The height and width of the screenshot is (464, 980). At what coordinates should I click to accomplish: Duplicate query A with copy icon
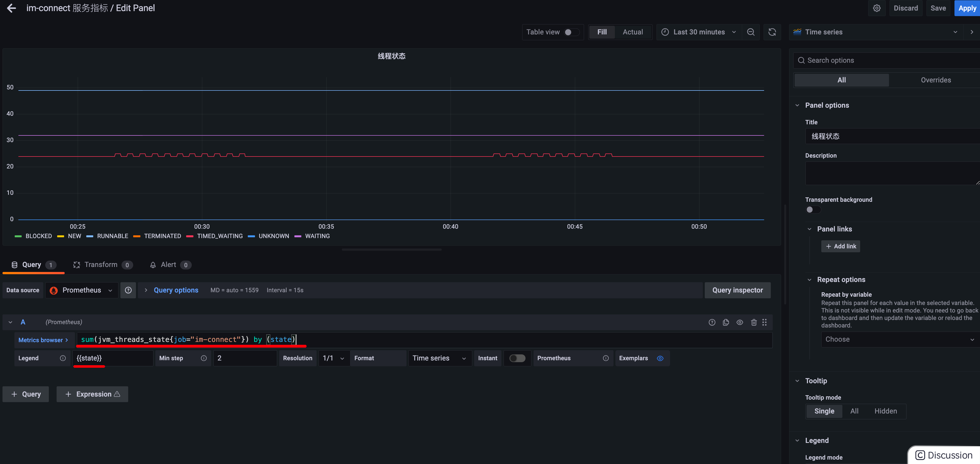726,322
